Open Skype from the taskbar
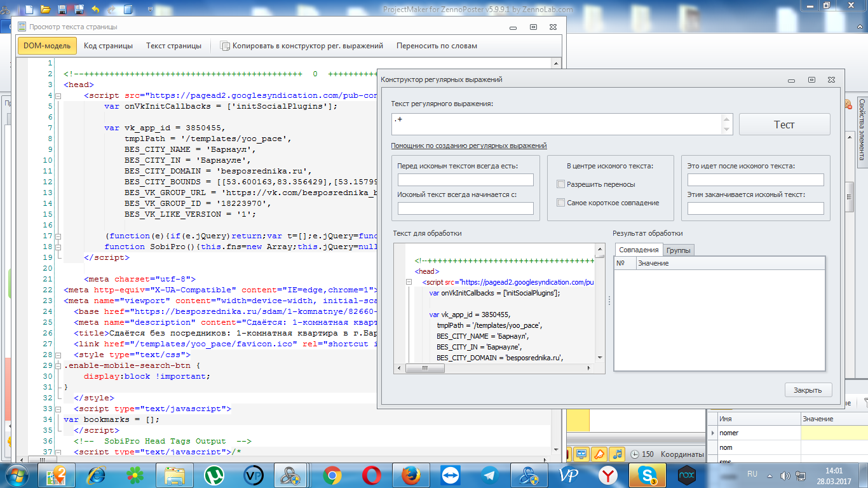Screen dimensions: 868x488 pyautogui.click(x=647, y=475)
